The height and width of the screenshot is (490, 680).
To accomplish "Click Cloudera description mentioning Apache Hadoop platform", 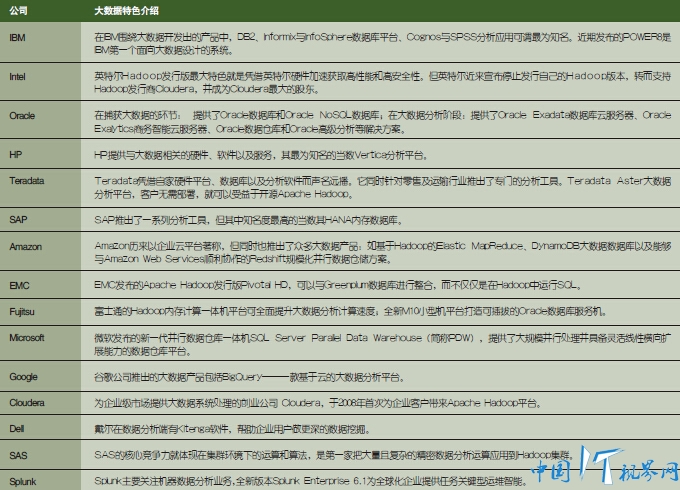I will [x=318, y=403].
